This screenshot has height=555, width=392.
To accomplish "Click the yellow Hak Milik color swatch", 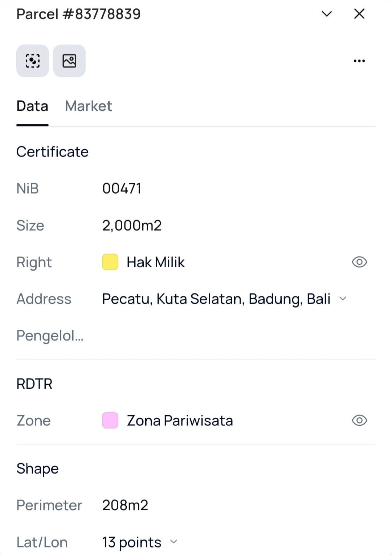I will click(110, 262).
